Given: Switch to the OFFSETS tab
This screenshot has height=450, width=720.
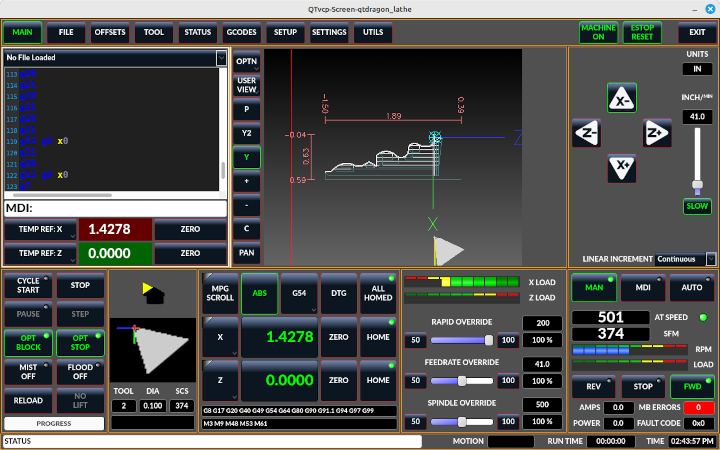Looking at the screenshot, I should (110, 32).
